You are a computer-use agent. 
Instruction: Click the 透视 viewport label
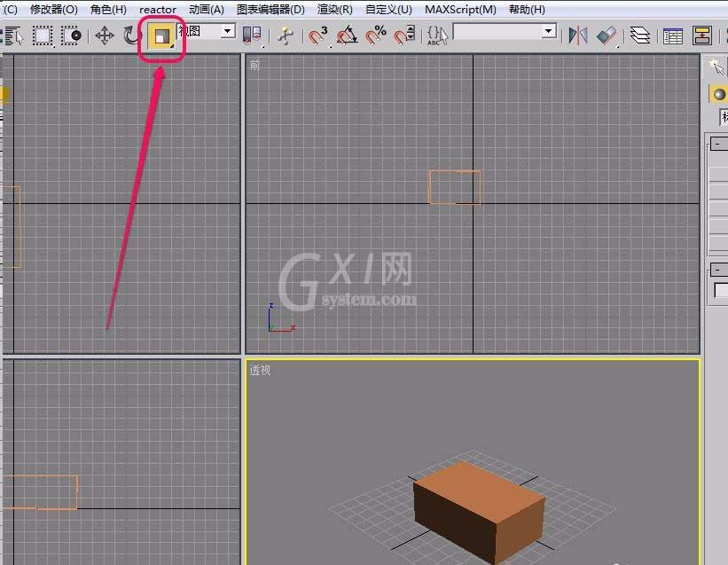[260, 370]
